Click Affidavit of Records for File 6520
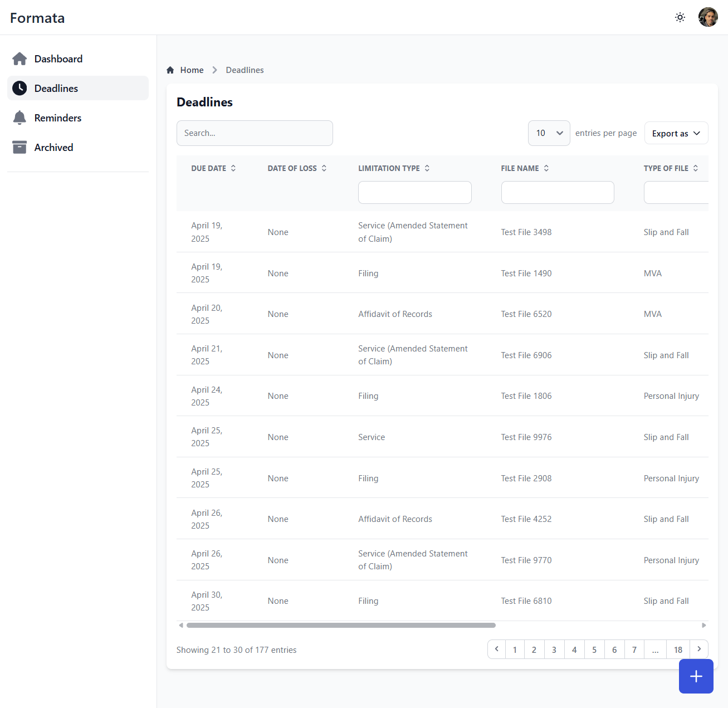Screen dimensions: 728x708 point(395,314)
